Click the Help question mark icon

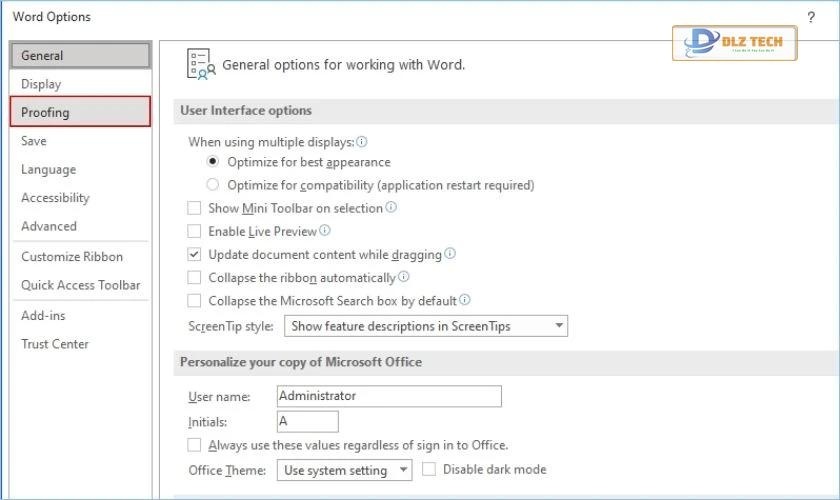(x=810, y=17)
